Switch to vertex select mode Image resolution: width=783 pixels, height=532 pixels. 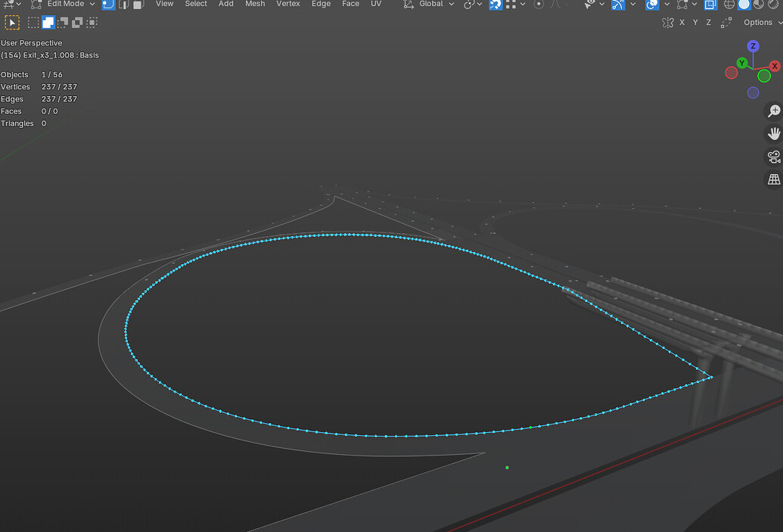coord(108,5)
